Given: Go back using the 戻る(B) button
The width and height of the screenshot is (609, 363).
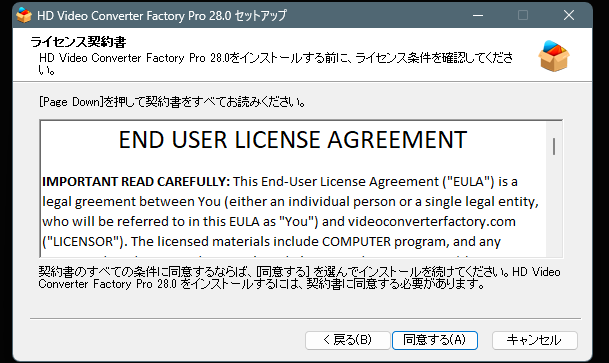Looking at the screenshot, I should coord(348,340).
